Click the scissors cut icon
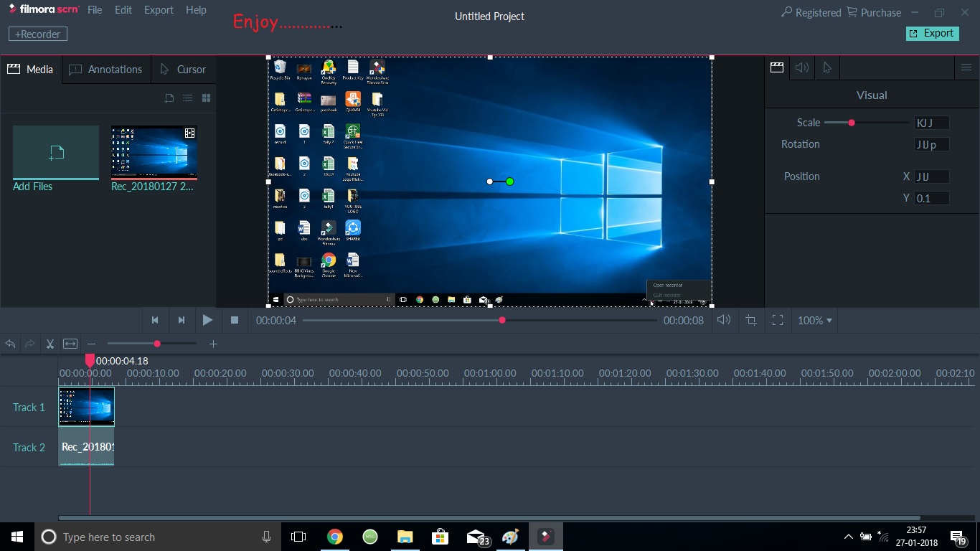Viewport: 980px width, 551px height. pos(50,344)
